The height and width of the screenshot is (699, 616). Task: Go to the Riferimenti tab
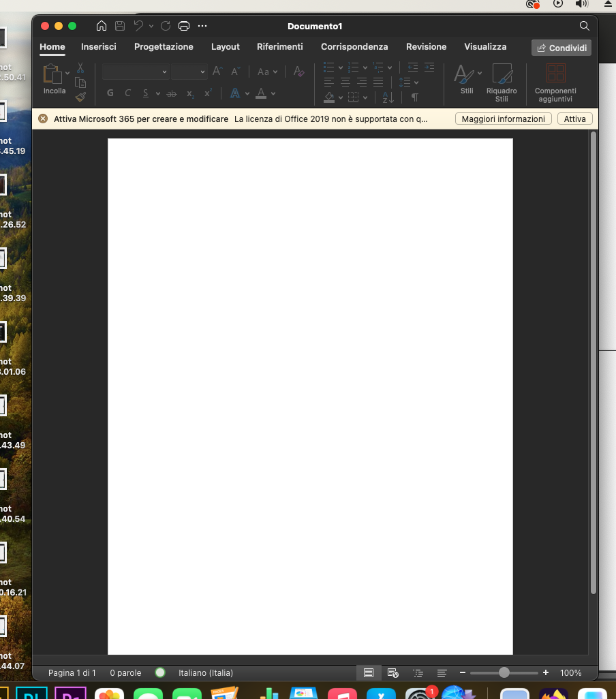pos(280,47)
